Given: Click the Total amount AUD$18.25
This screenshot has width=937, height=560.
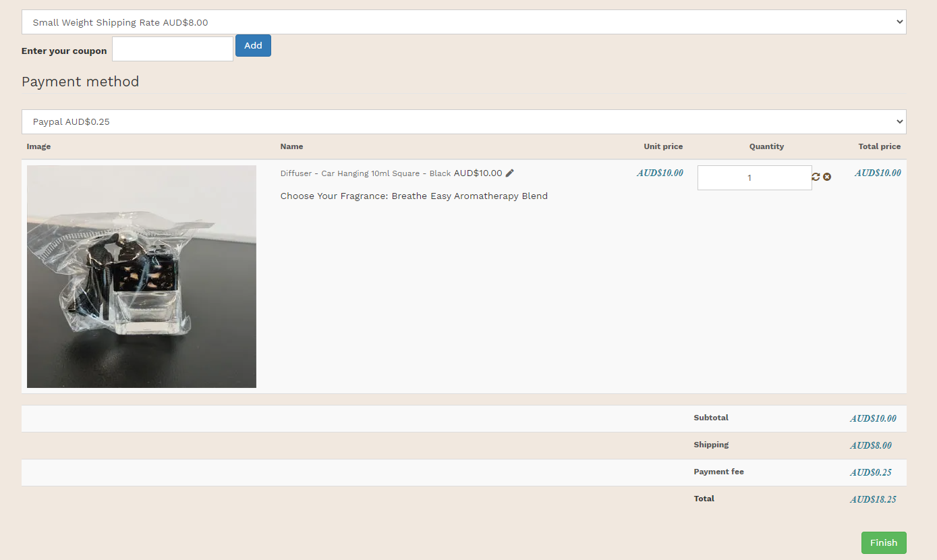Looking at the screenshot, I should click(x=873, y=500).
